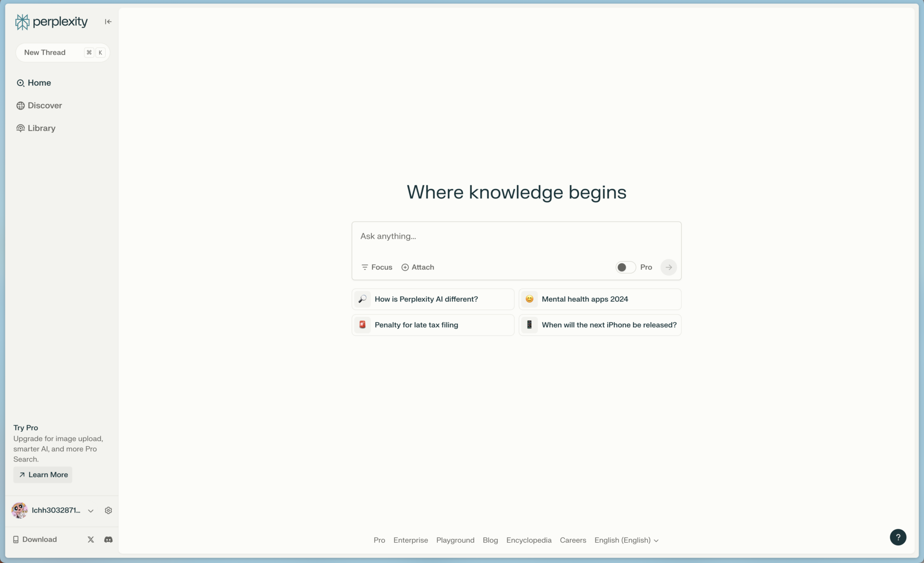Expand the account menu chevron

point(91,511)
